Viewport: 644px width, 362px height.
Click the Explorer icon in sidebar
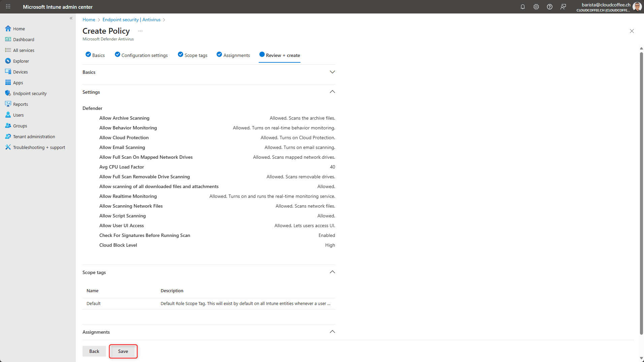click(8, 61)
